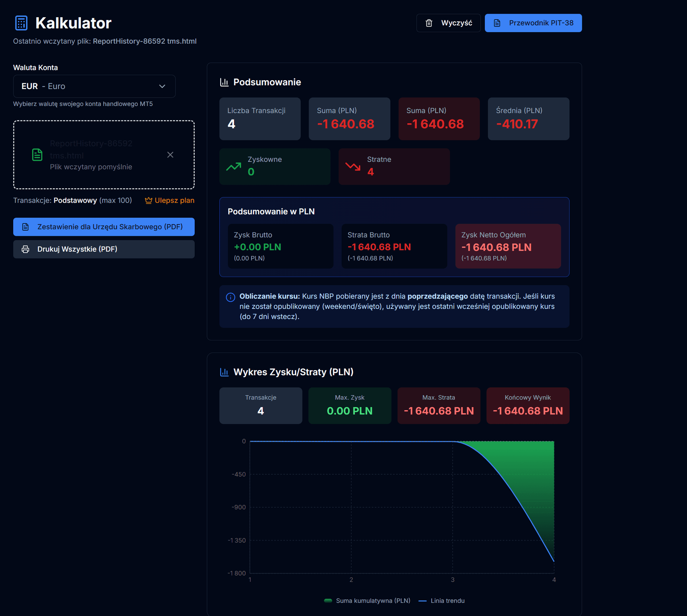Viewport: 687px width, 616px height.
Task: Click the info icon next to Obliczanie kursu
Action: pos(230,297)
